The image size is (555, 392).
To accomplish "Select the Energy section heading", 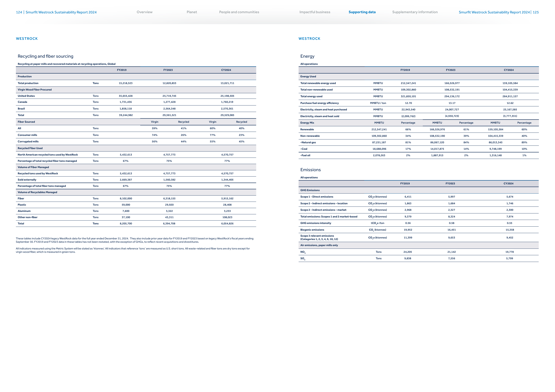I will pyautogui.click(x=307, y=56).
